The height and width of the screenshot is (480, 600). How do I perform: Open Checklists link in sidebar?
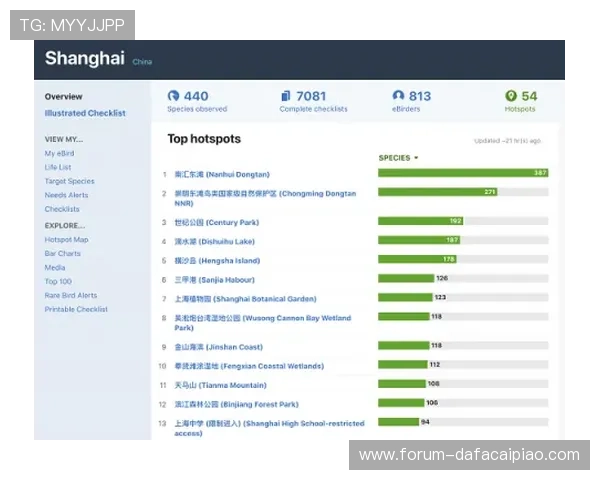(x=62, y=209)
